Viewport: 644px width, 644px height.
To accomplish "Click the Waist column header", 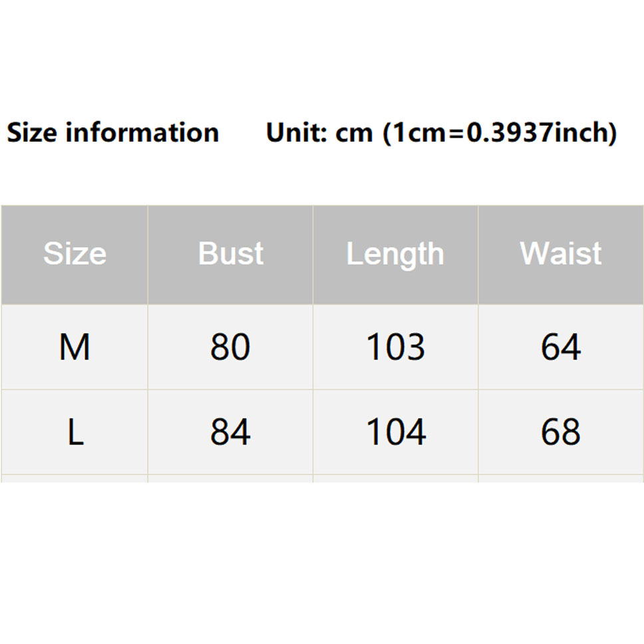I will [x=560, y=254].
